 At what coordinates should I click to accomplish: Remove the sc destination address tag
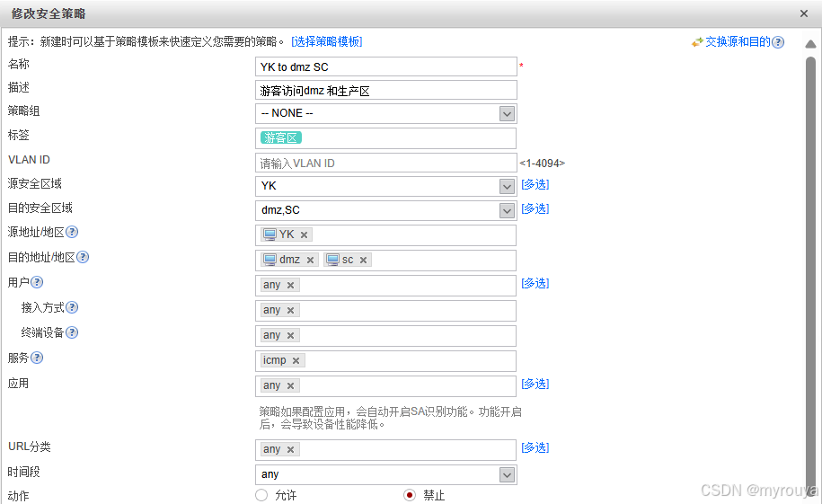(363, 261)
